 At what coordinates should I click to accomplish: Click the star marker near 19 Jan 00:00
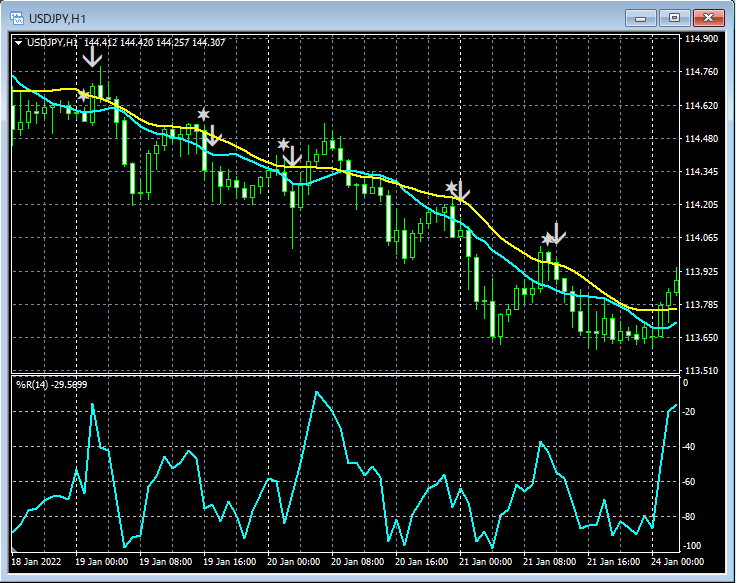click(x=83, y=95)
